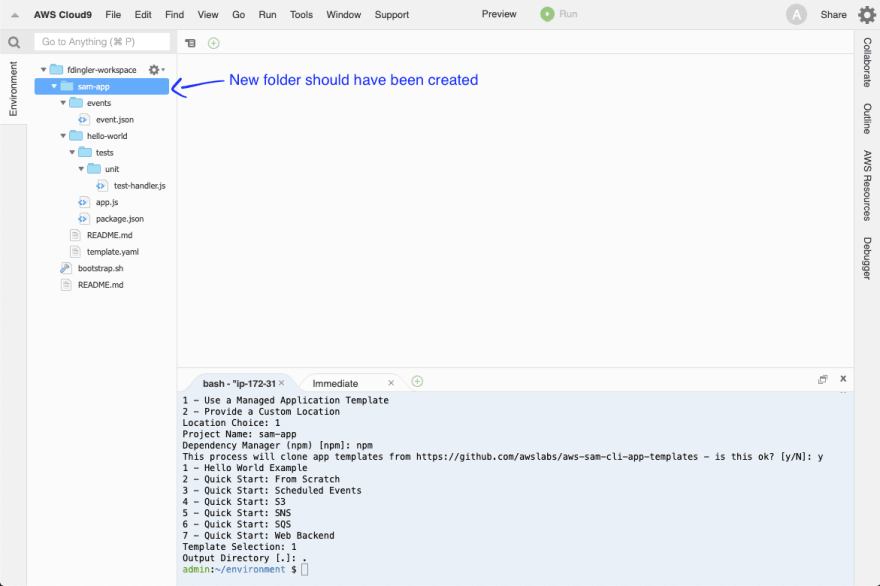Select README.md inside sam-app
This screenshot has width=880, height=586.
109,235
